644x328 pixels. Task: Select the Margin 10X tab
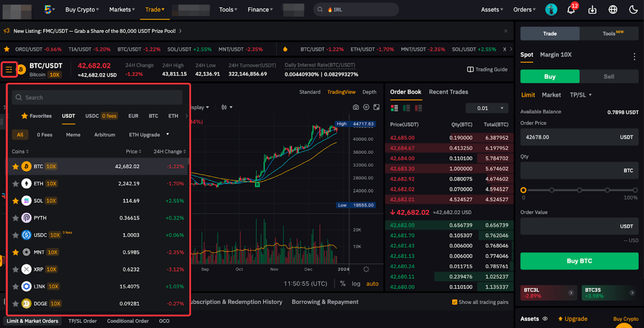[555, 55]
